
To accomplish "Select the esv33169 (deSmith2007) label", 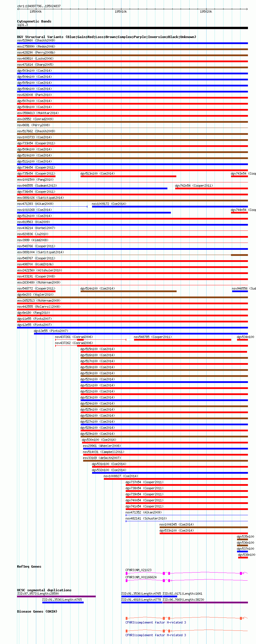I will tap(102, 458).
